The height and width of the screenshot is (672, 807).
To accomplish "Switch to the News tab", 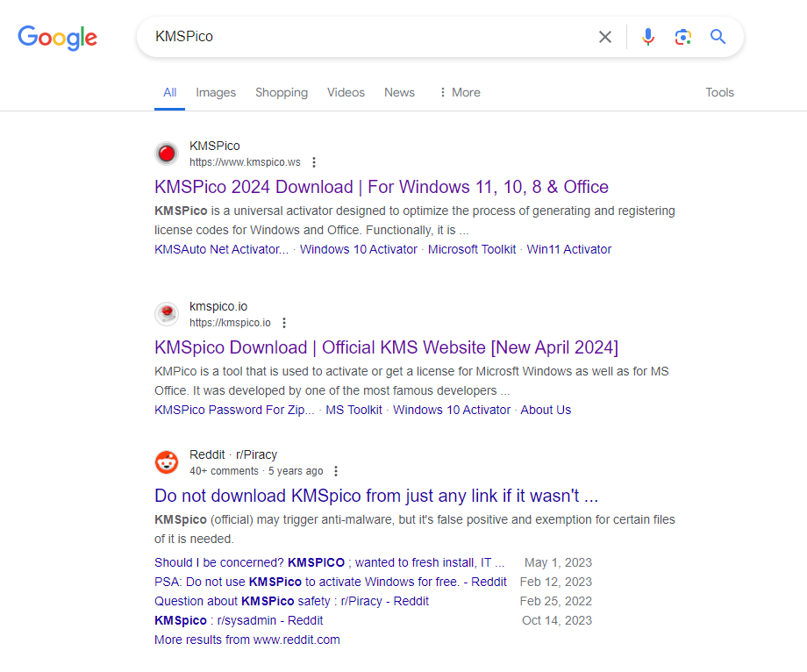I will 399,92.
